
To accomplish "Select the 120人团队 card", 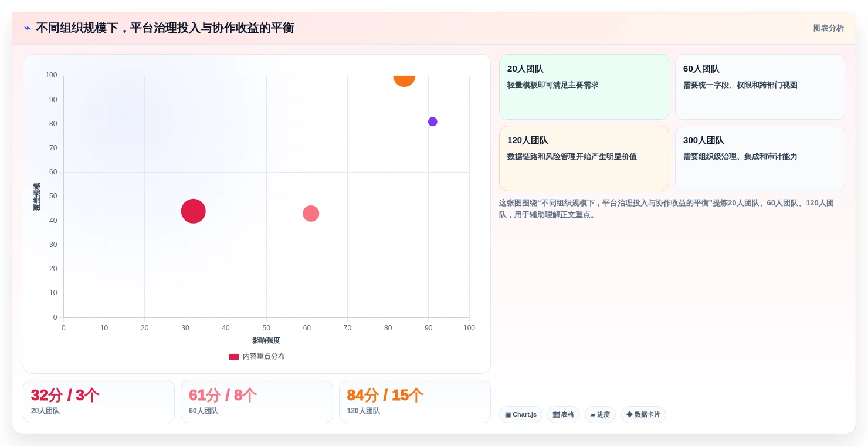I will (x=584, y=158).
